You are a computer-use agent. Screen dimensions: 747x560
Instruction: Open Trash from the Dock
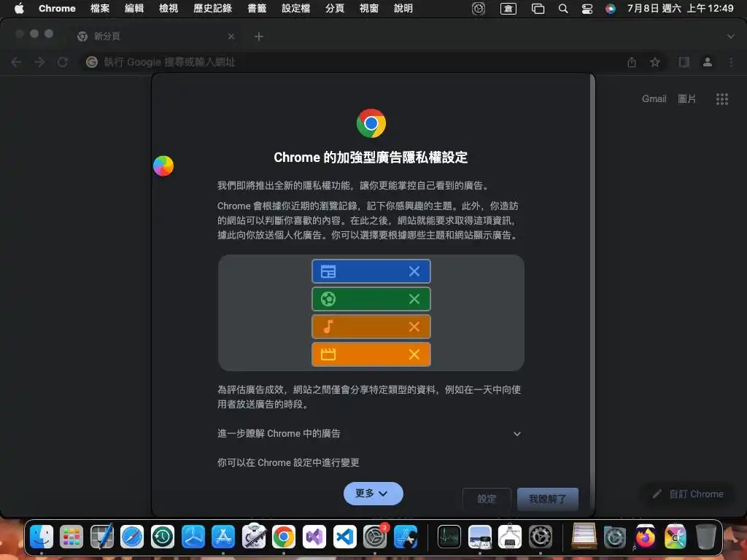click(705, 537)
